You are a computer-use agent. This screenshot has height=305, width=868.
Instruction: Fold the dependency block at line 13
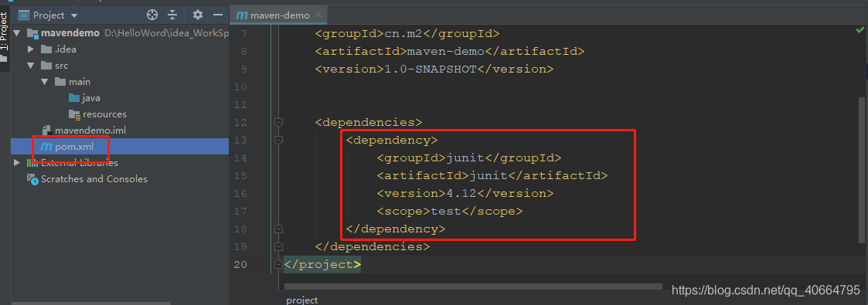[x=278, y=140]
